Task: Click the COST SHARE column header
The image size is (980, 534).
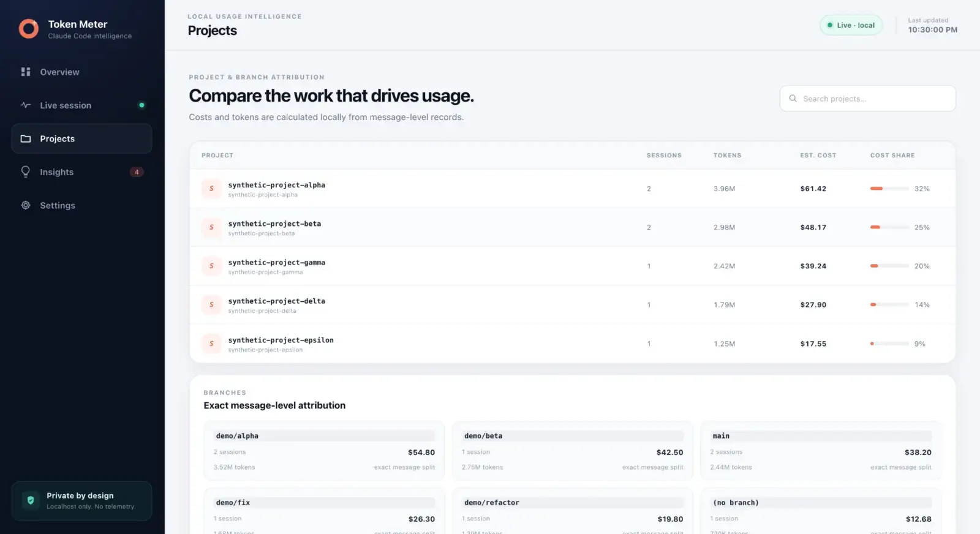Action: [892, 156]
